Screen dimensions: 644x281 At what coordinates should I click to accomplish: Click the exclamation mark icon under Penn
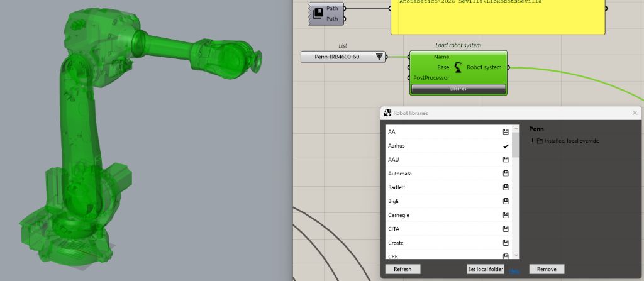click(x=532, y=141)
